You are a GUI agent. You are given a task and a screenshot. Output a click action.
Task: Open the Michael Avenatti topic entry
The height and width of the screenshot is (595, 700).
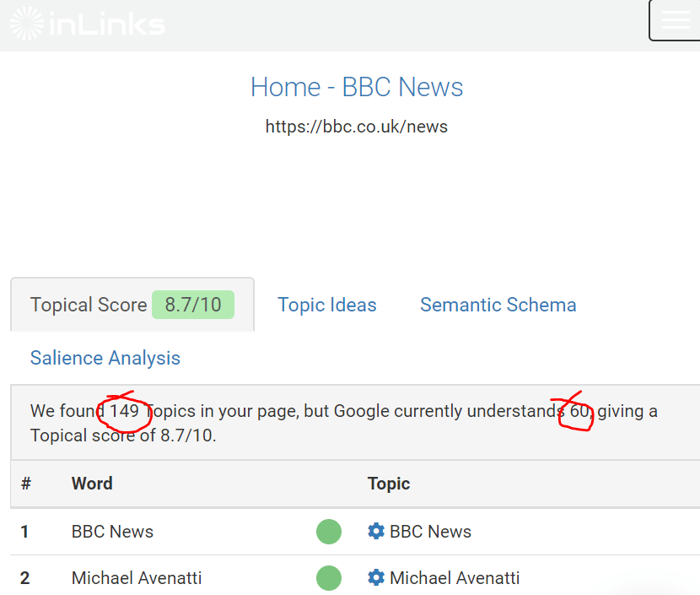click(455, 577)
